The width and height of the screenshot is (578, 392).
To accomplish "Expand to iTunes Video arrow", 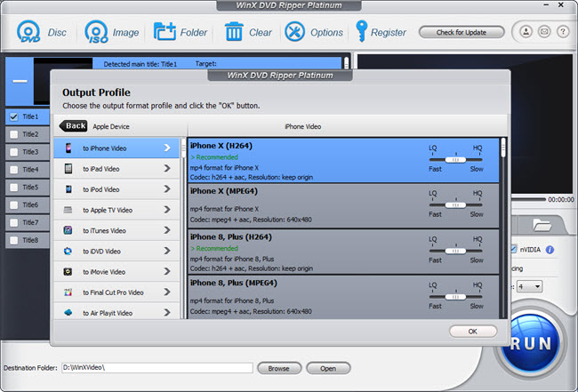I will click(x=167, y=230).
